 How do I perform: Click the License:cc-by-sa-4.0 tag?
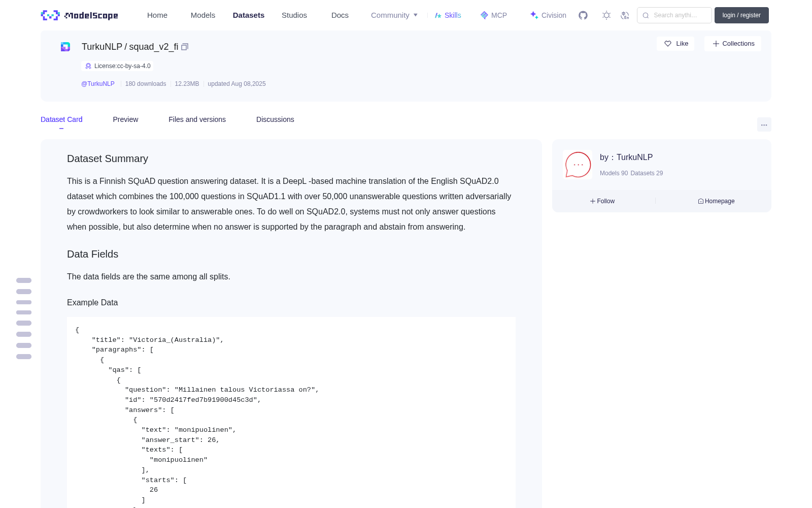pos(117,66)
